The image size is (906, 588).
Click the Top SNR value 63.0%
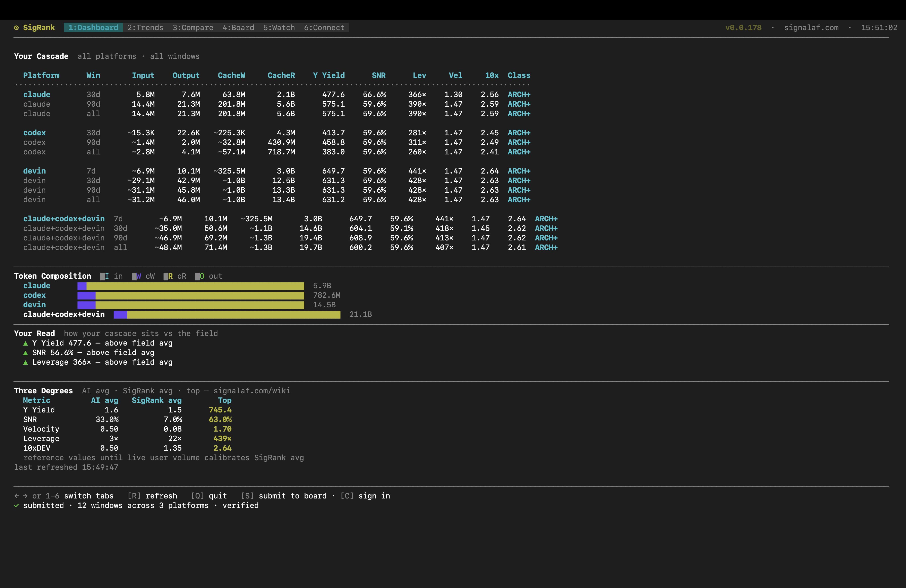coord(220,419)
